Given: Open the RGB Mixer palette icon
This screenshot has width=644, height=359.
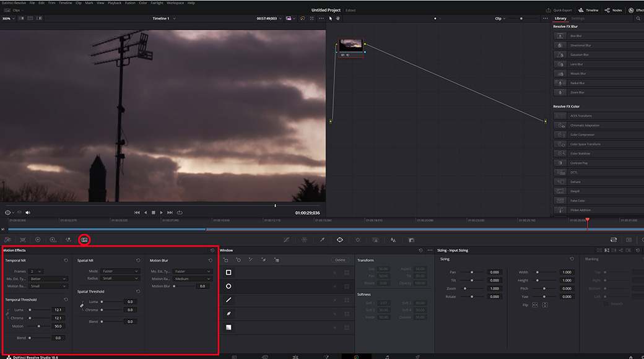Looking at the screenshot, I should [x=68, y=240].
